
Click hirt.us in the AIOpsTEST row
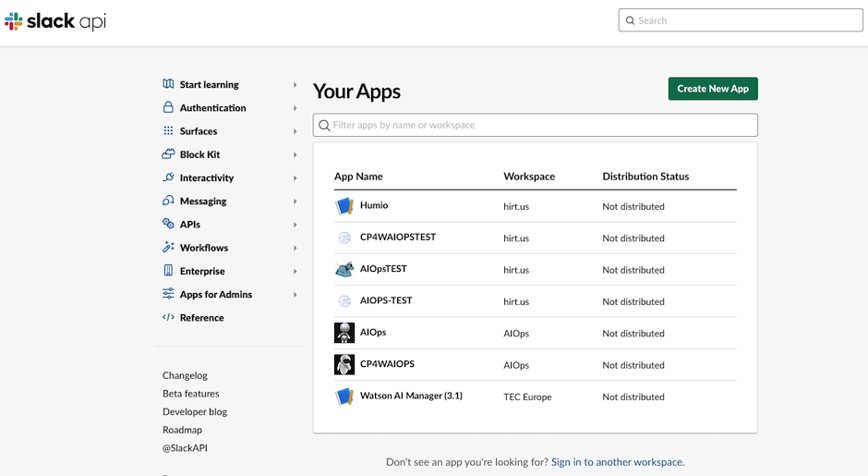point(516,270)
